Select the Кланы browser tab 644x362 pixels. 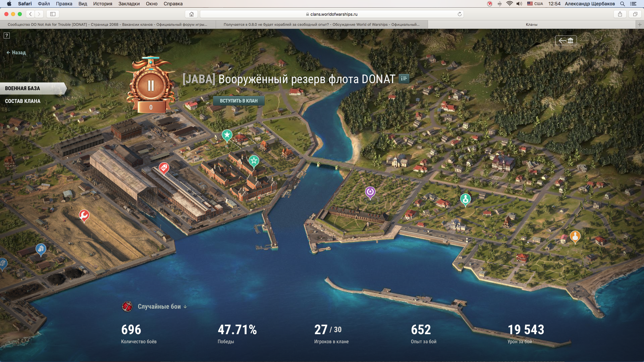532,24
